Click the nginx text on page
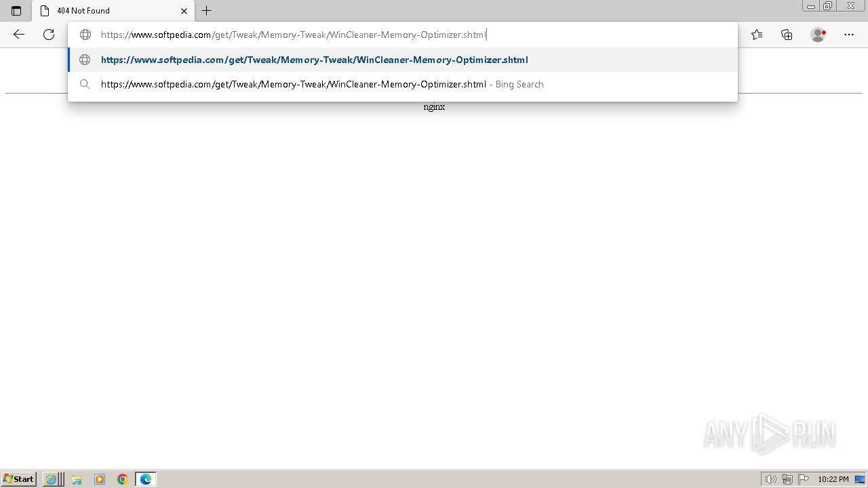Screen dimensions: 868x488 [434, 107]
